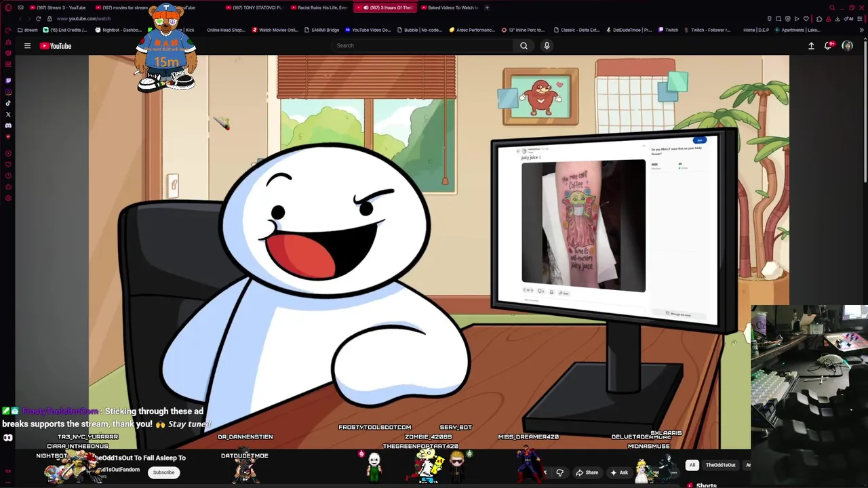Select the 'All' filter chip

[692, 465]
